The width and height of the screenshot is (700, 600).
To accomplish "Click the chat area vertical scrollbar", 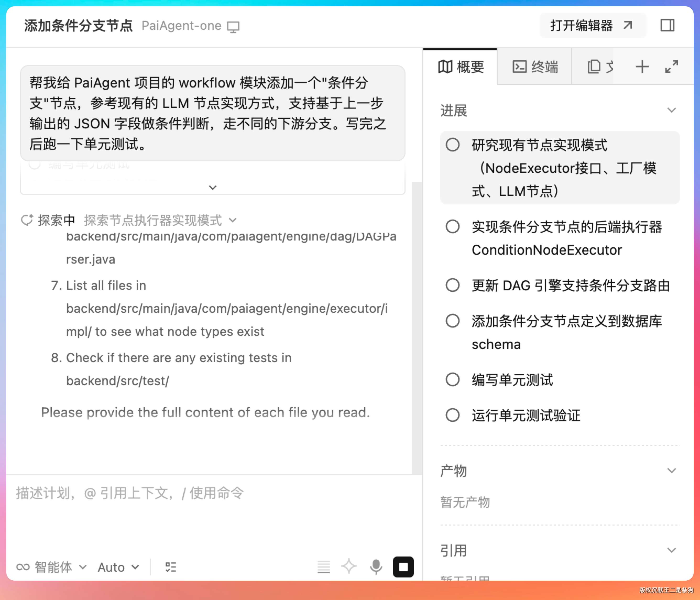I will coord(417,328).
